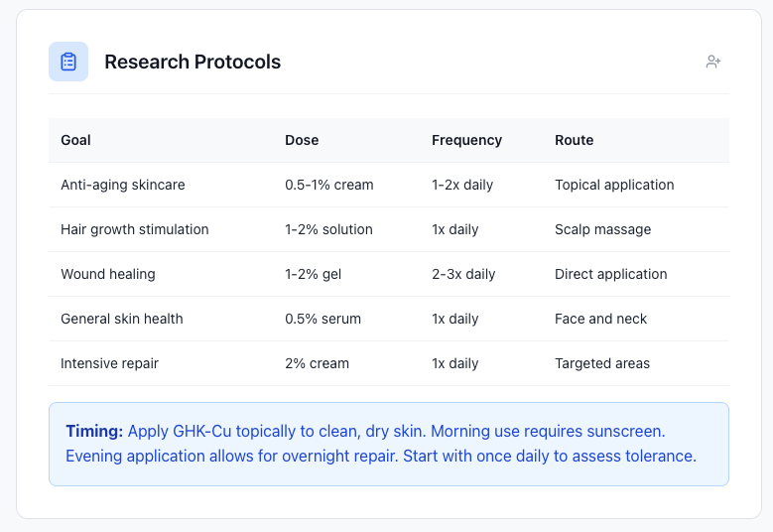
Task: Click the Anti-aging skincare row
Action: click(123, 185)
